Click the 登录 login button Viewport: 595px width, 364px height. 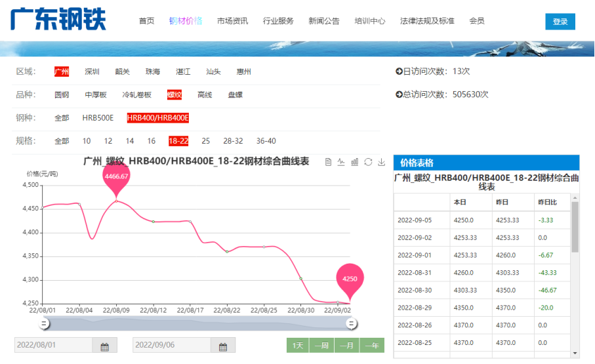[560, 22]
